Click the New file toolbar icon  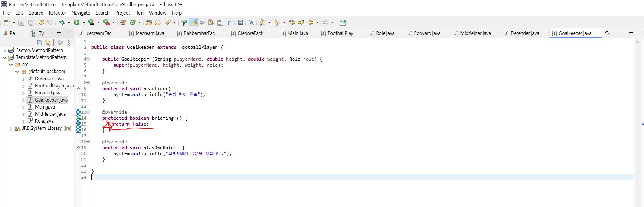(x=6, y=22)
